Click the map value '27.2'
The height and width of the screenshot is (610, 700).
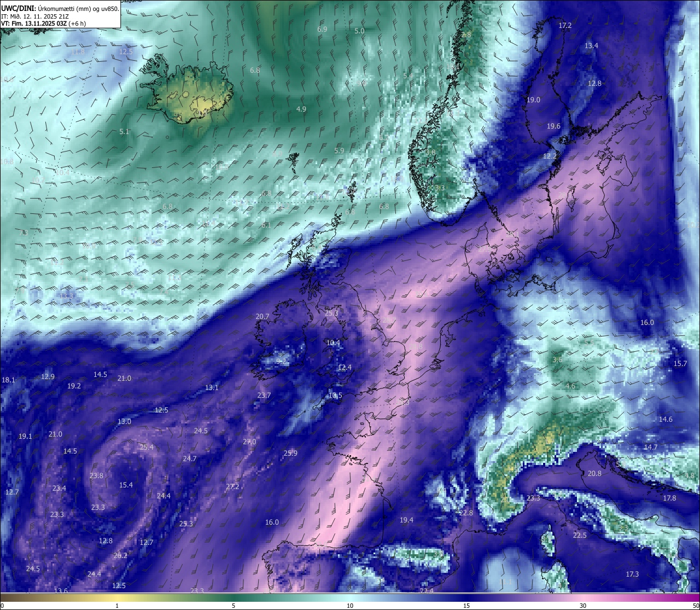pos(232,487)
